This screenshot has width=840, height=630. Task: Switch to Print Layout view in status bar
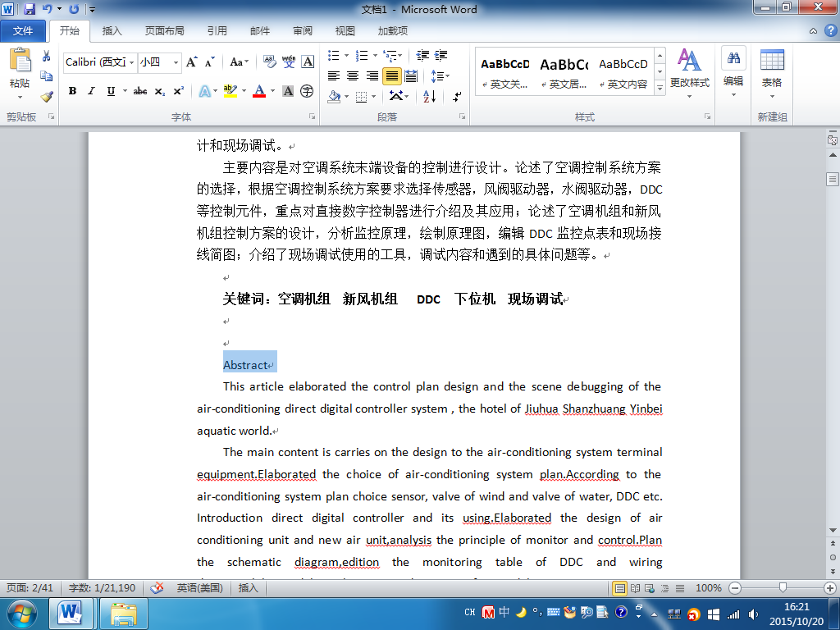point(620,588)
